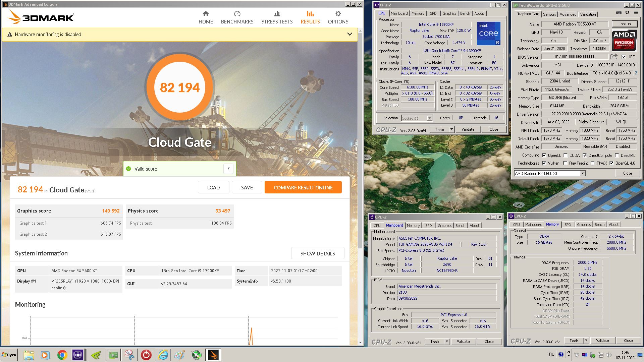Open Tools dropdown arrow in CPU-Z Mainboard window
The image size is (644, 362).
pyautogui.click(x=447, y=342)
